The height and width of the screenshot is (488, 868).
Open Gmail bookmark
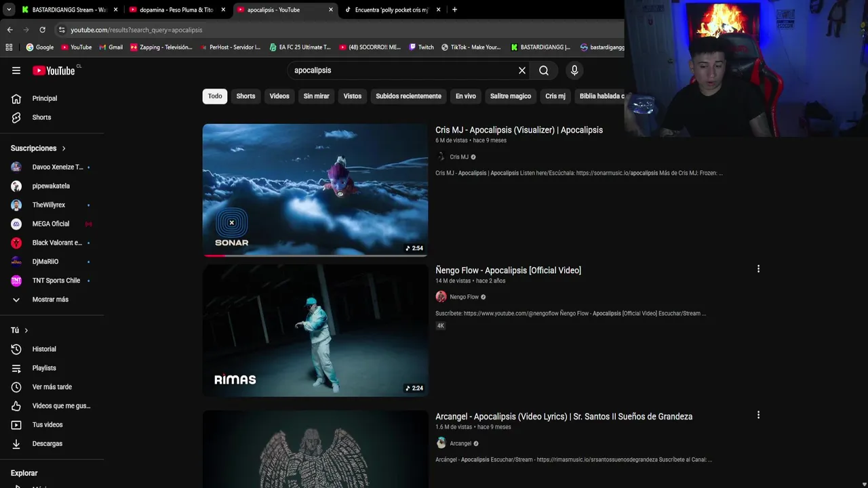pyautogui.click(x=111, y=47)
